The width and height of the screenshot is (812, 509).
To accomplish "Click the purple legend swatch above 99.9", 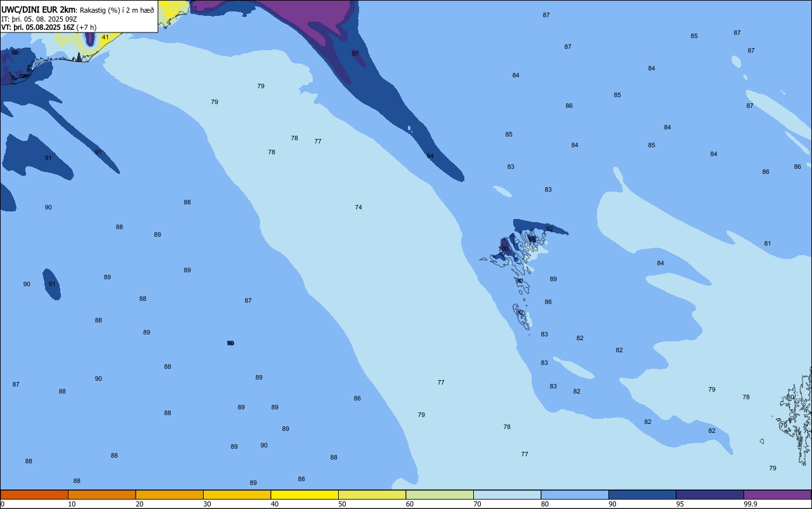I will (x=777, y=494).
